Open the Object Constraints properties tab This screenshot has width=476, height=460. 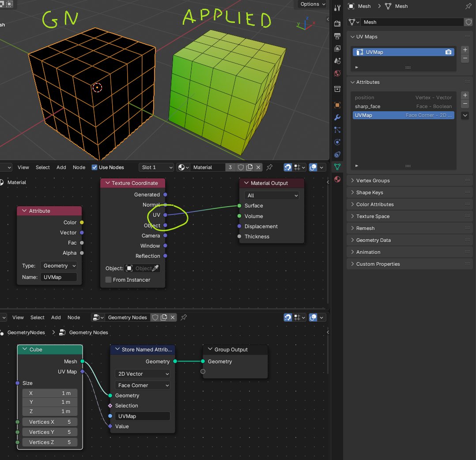[x=337, y=155]
